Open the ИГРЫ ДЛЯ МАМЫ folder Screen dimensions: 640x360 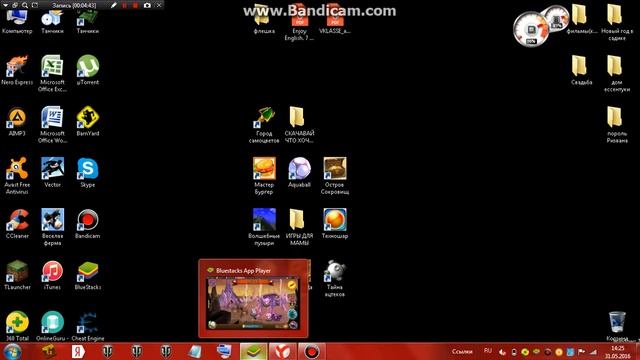[299, 227]
